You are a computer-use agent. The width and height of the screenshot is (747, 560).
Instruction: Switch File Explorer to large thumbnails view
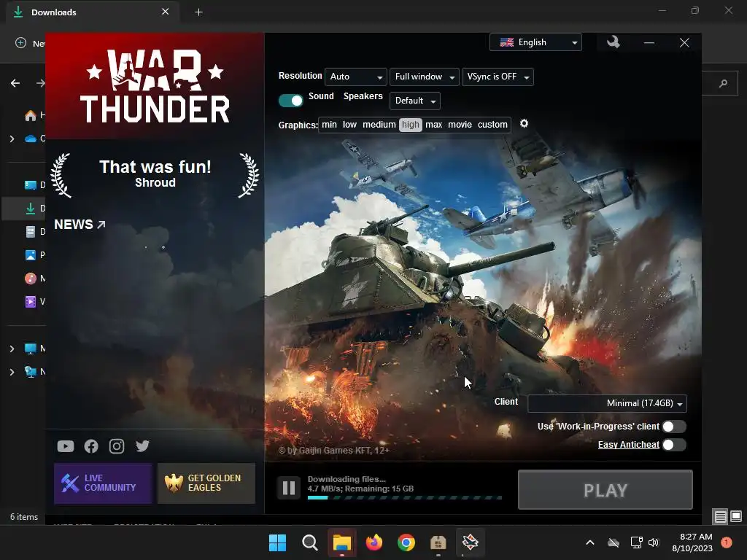pos(736,516)
